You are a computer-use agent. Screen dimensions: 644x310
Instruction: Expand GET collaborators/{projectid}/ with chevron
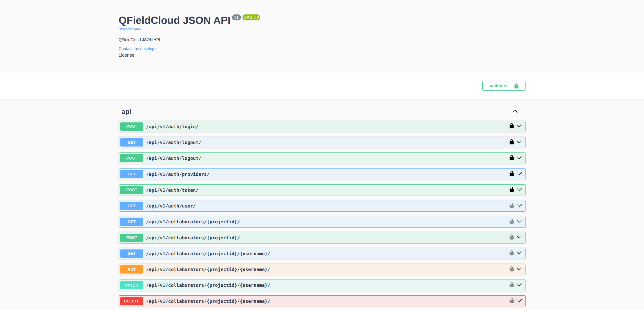point(519,221)
